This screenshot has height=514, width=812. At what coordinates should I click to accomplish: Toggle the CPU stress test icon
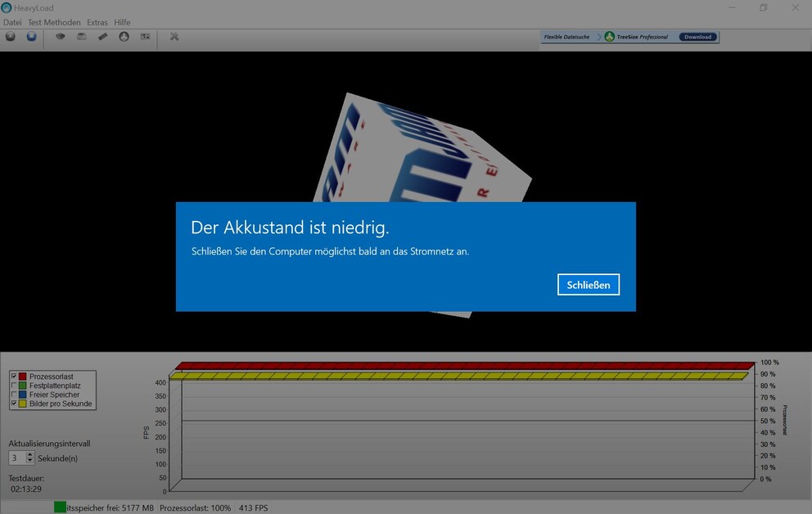[61, 37]
